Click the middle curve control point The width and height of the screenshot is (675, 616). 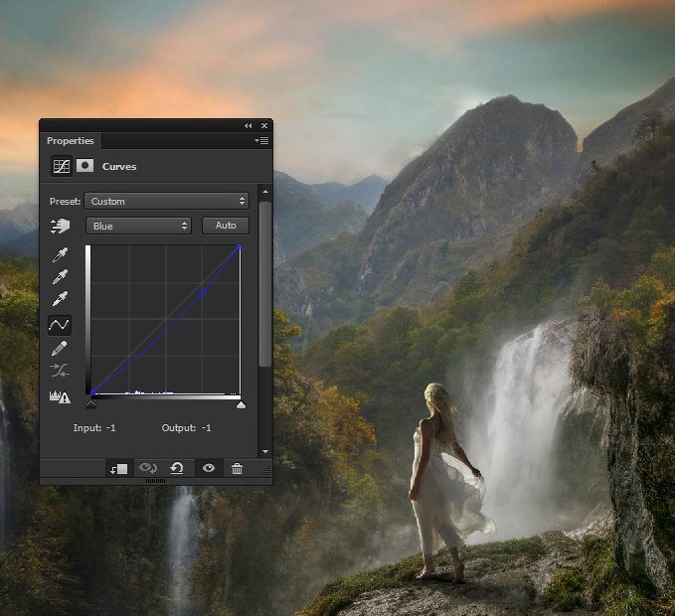[x=203, y=292]
